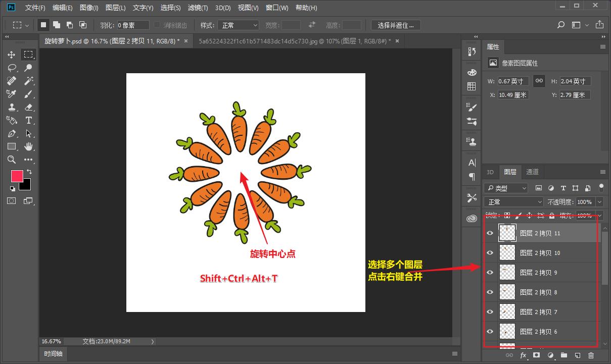611x364 pixels.
Task: Choose the Eraser tool
Action: (28, 107)
